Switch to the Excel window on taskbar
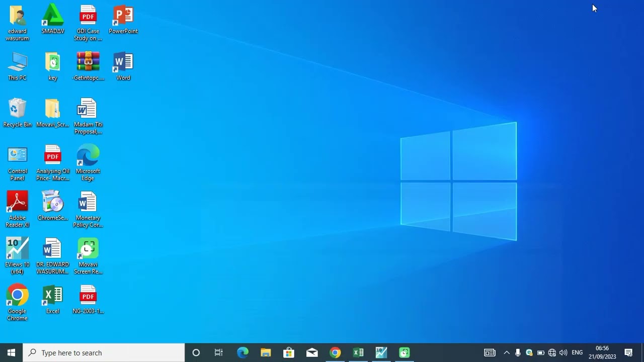Screen dimensions: 644x362 click(x=358, y=353)
